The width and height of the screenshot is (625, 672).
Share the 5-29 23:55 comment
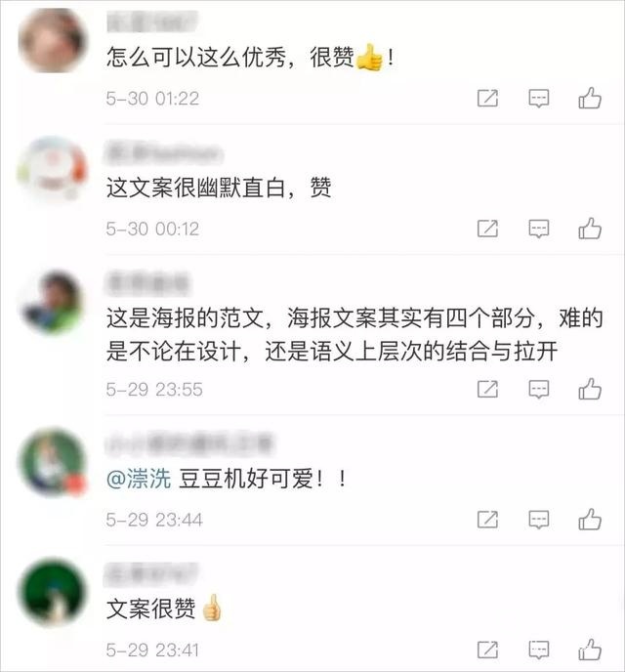tap(487, 389)
